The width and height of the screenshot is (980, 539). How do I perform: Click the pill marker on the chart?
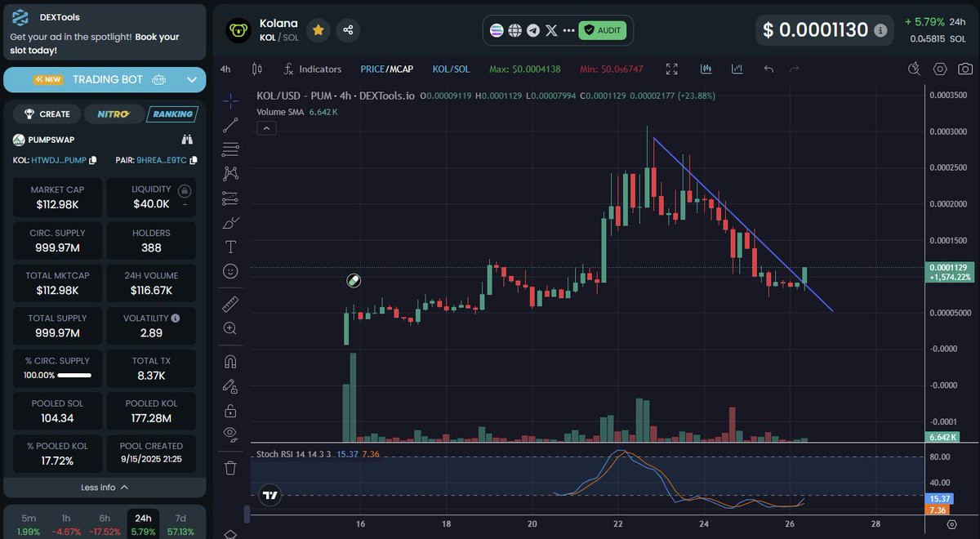[353, 280]
